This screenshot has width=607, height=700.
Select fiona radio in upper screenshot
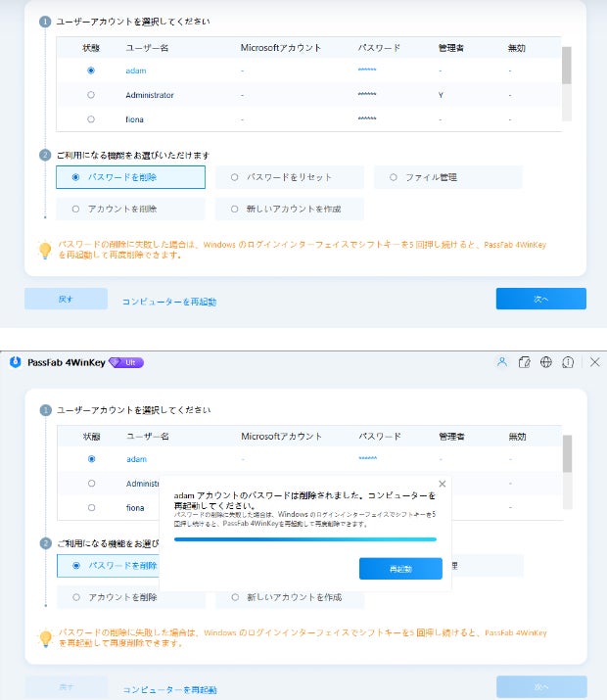point(91,119)
